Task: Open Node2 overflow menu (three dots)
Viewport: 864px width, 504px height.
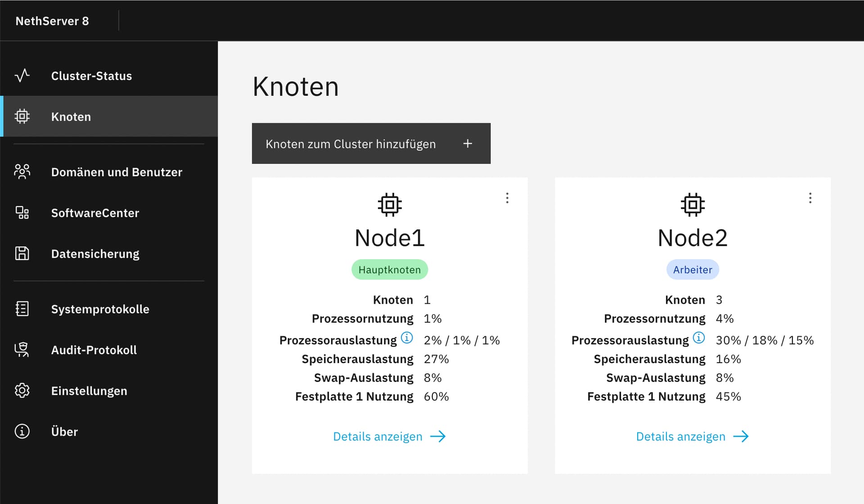Action: (x=810, y=198)
